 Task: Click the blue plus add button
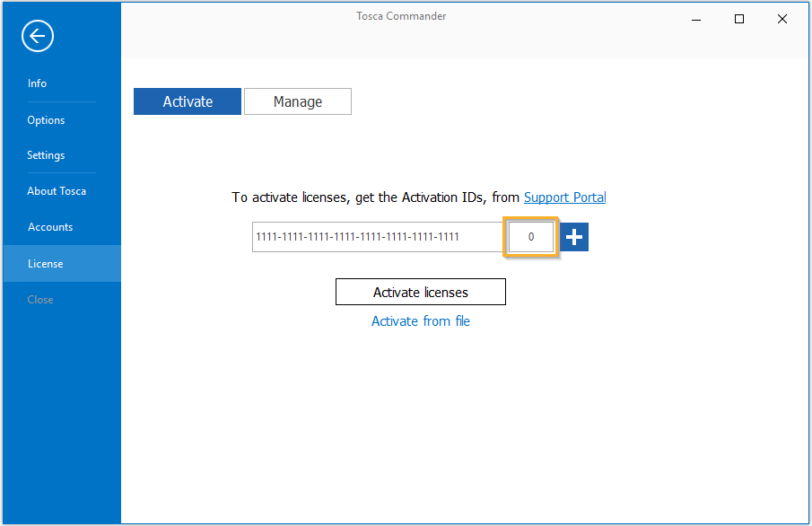[574, 237]
